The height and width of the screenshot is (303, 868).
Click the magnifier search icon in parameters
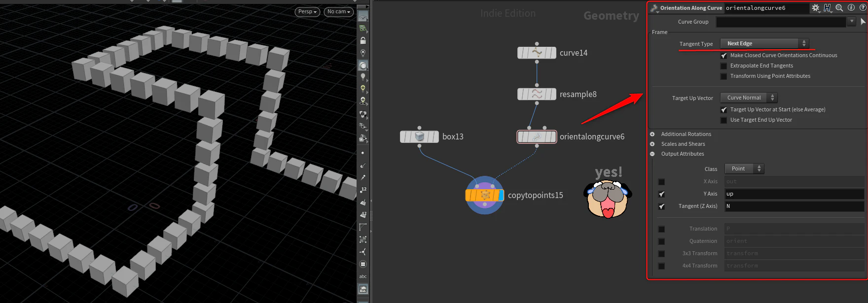(839, 8)
